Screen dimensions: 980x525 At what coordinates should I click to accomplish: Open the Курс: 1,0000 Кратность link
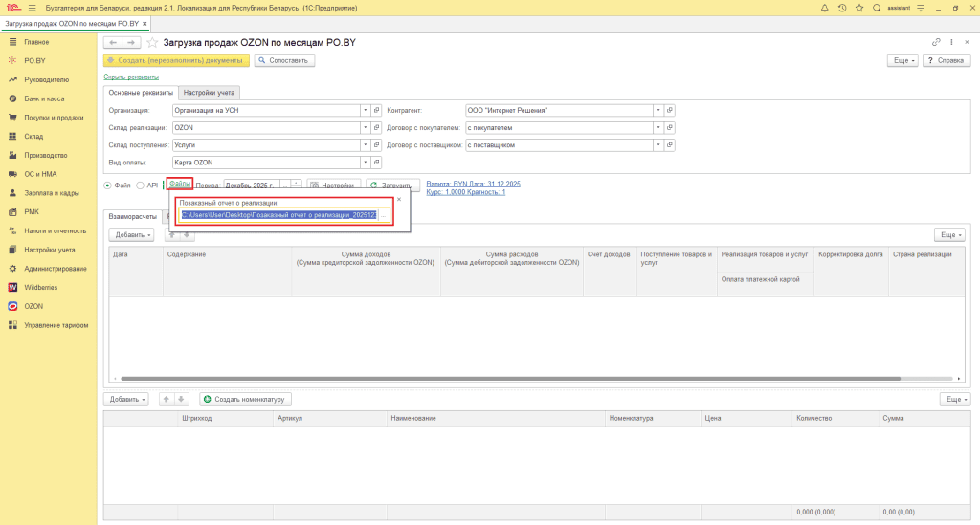(x=466, y=192)
